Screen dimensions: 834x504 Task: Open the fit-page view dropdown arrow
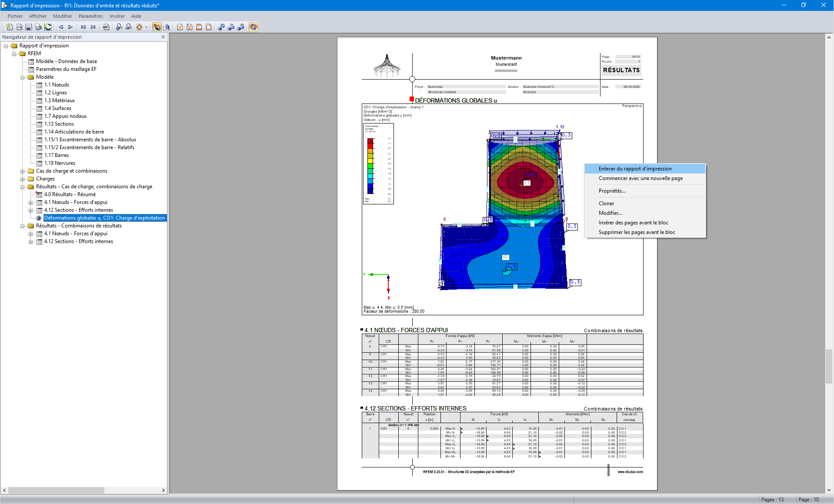coord(146,27)
